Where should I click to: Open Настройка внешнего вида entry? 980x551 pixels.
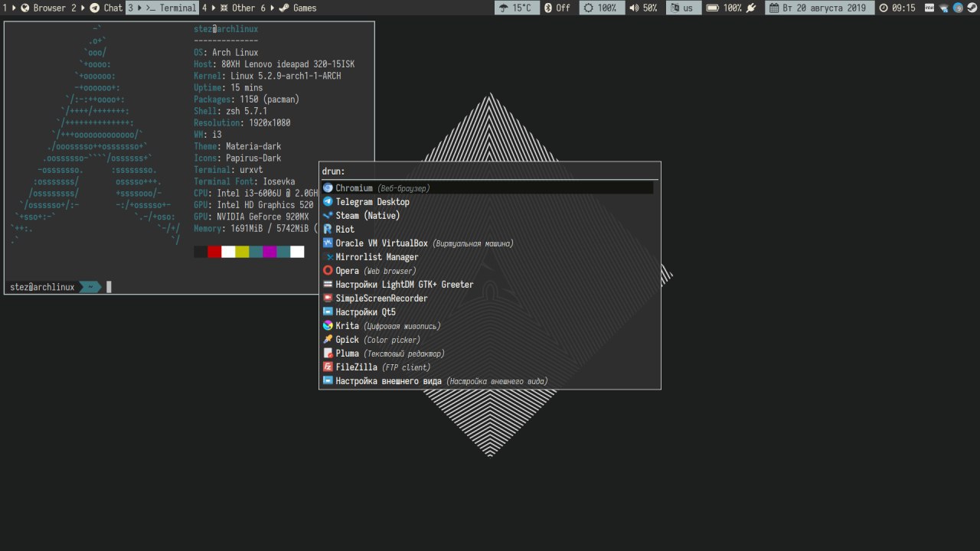pyautogui.click(x=488, y=381)
